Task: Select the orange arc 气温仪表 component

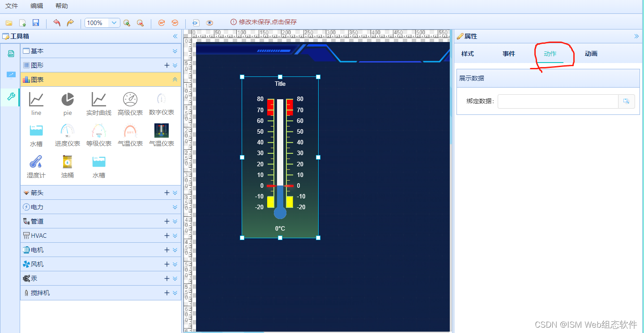Action: 130,135
